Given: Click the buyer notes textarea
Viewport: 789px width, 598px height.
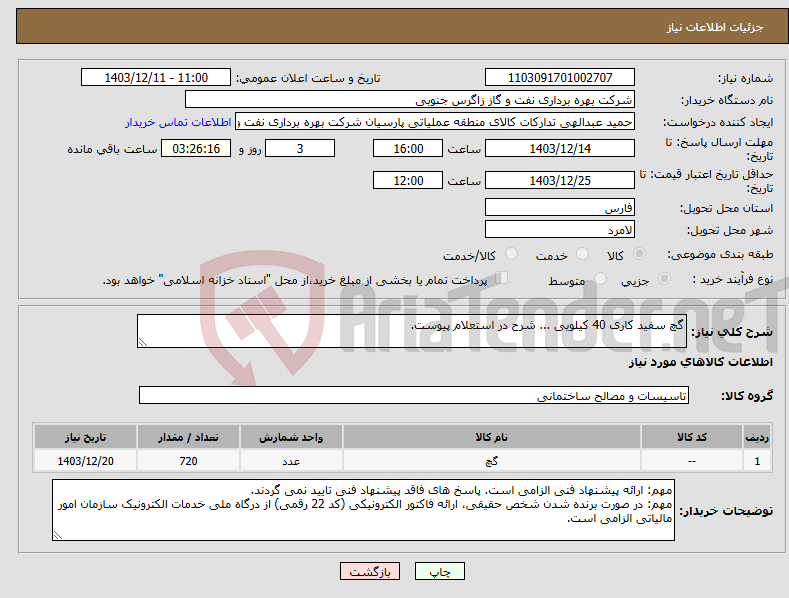Looking at the screenshot, I should 363,510.
